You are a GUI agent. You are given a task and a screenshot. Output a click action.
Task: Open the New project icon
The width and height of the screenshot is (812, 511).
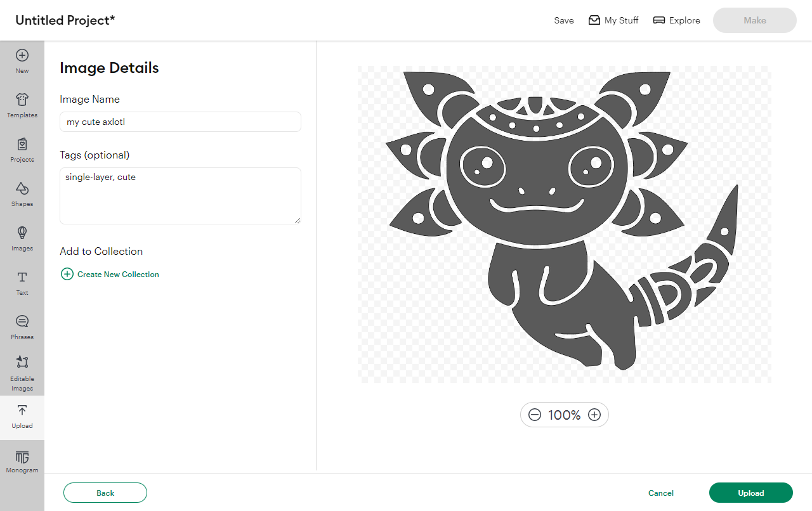pyautogui.click(x=22, y=61)
